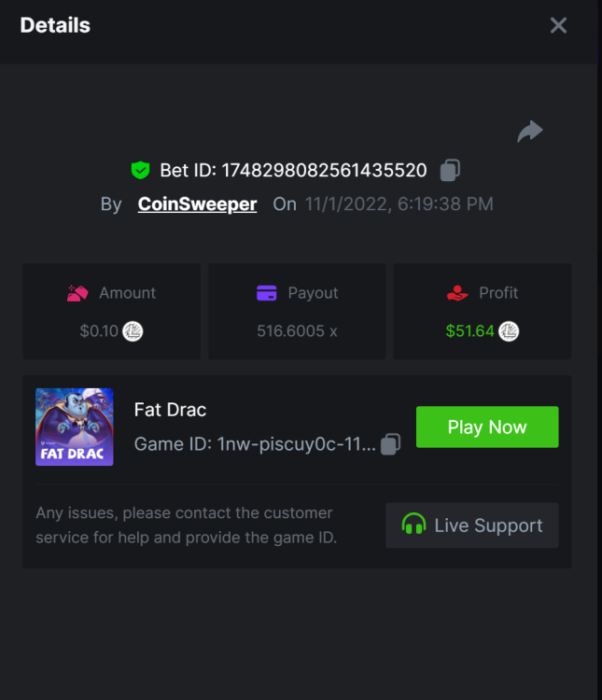The width and height of the screenshot is (602, 700).
Task: Click the green verified shield icon
Action: [x=140, y=170]
